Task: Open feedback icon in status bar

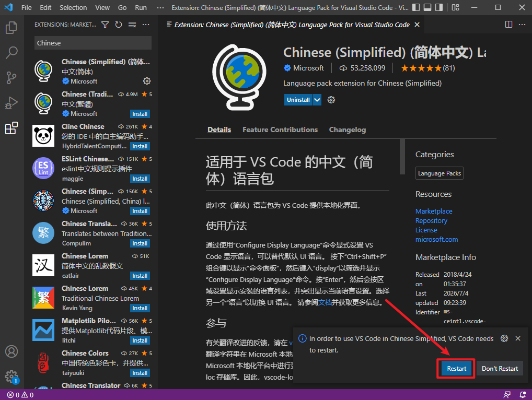Action: (x=507, y=395)
